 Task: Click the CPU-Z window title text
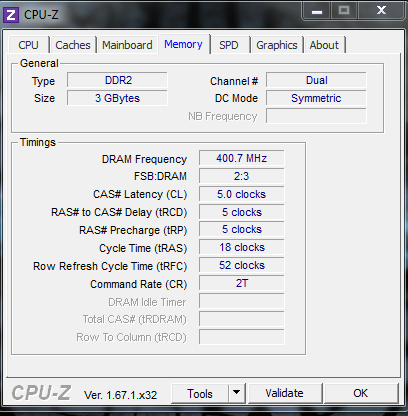(x=41, y=15)
